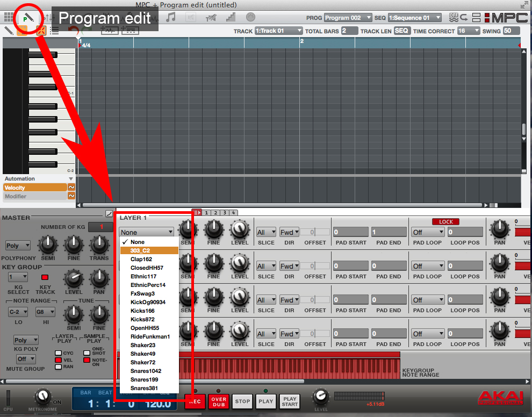Click the SWING value field
532x417 pixels.
[511, 31]
